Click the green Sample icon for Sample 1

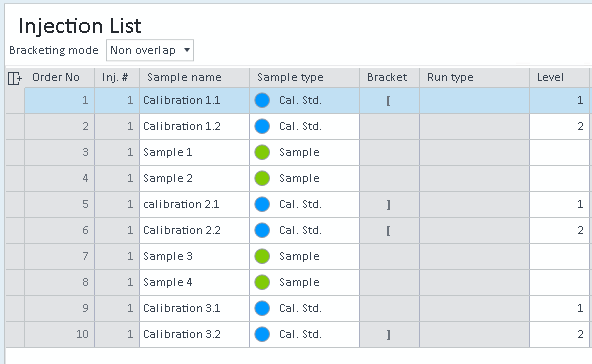pos(262,152)
